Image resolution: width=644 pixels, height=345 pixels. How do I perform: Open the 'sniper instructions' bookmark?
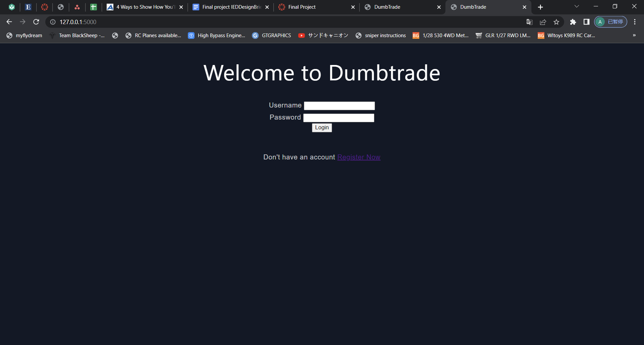pos(381,36)
